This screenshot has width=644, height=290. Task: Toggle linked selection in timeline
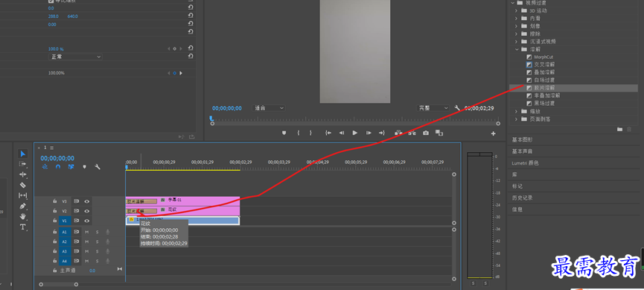click(71, 167)
